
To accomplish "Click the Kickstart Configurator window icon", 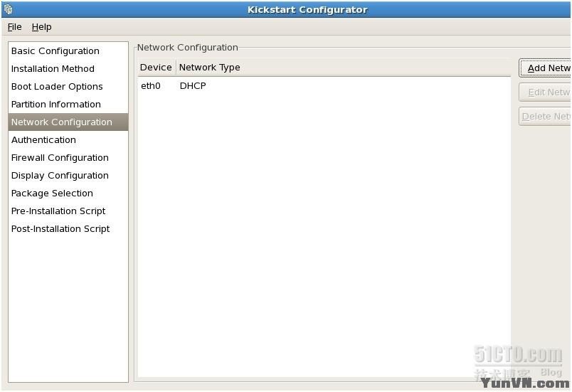I will click(x=8, y=9).
